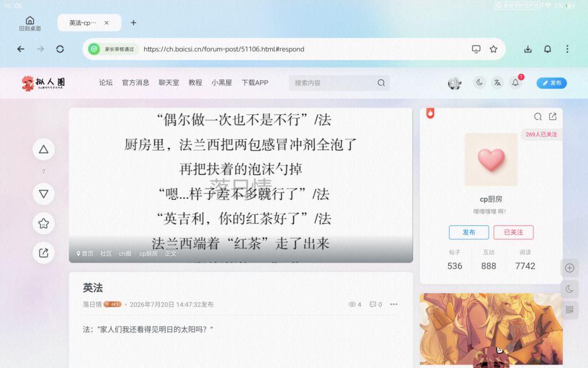Screen dimensions: 588x368
Task: Toggle night mode from floating moon button
Action: tap(570, 289)
